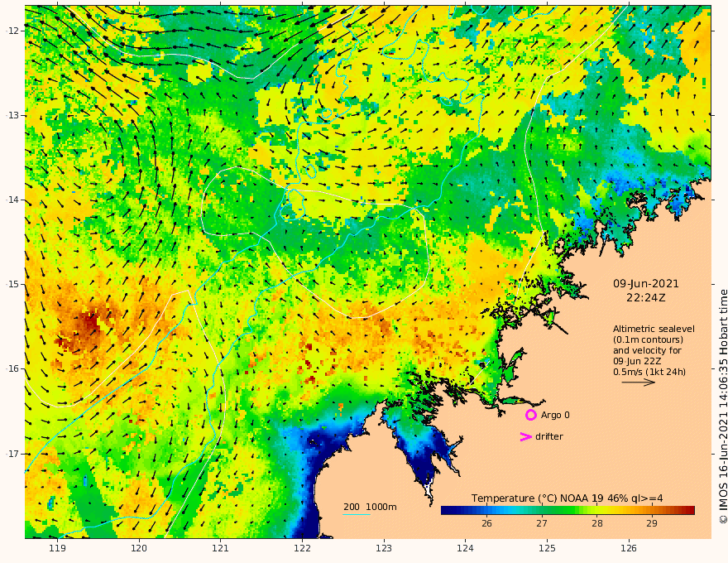Click the 28 value on temperature scale
The height and width of the screenshot is (563, 728).
(x=597, y=523)
